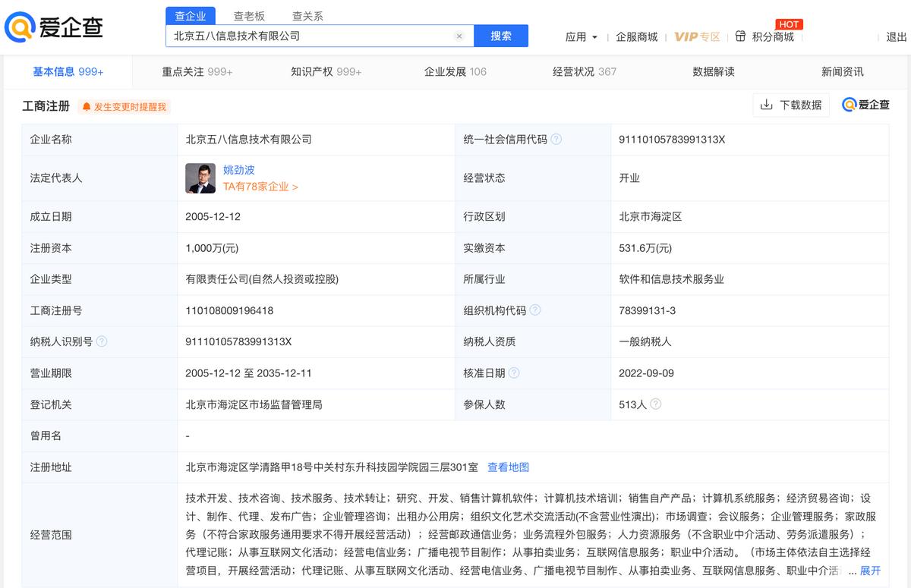Click inside the company name search field
The width and height of the screenshot is (911, 588).
[304, 36]
